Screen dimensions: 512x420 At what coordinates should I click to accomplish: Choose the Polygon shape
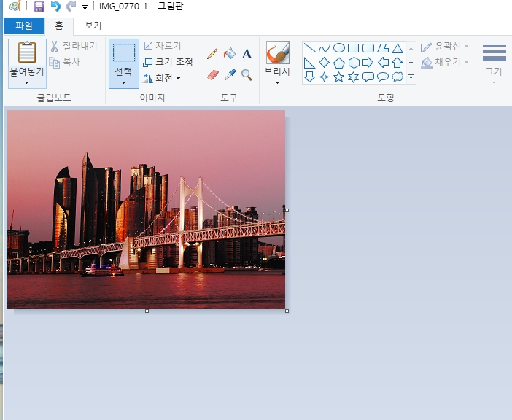[383, 48]
